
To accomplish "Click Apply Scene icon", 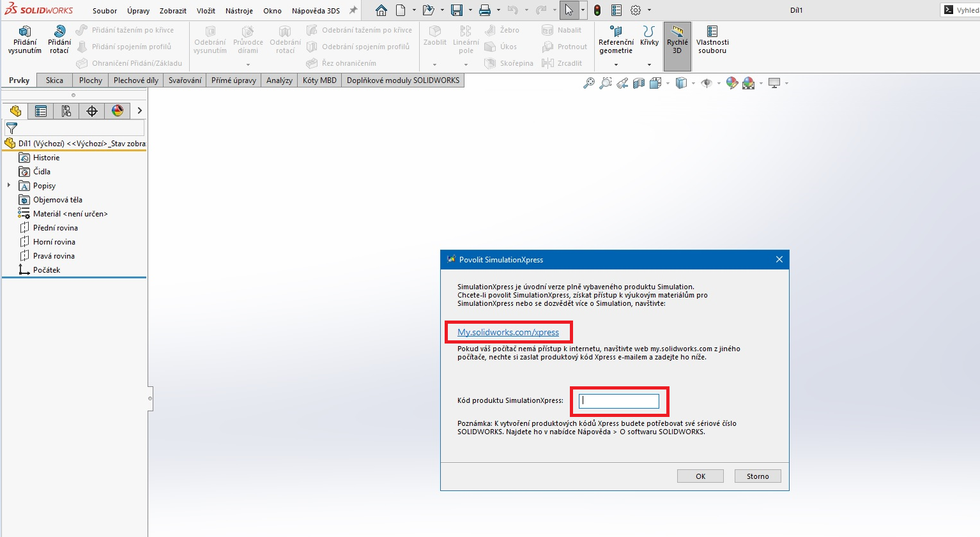I will pyautogui.click(x=749, y=83).
